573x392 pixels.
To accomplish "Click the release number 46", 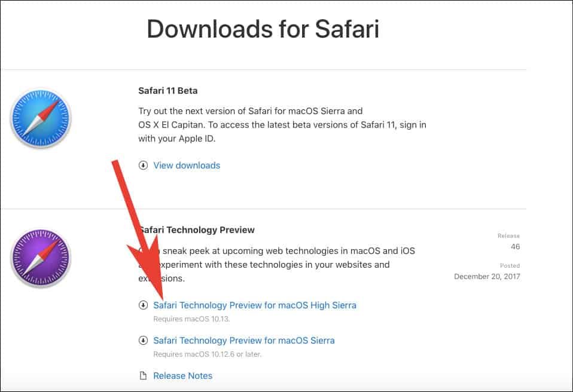I will coord(515,247).
